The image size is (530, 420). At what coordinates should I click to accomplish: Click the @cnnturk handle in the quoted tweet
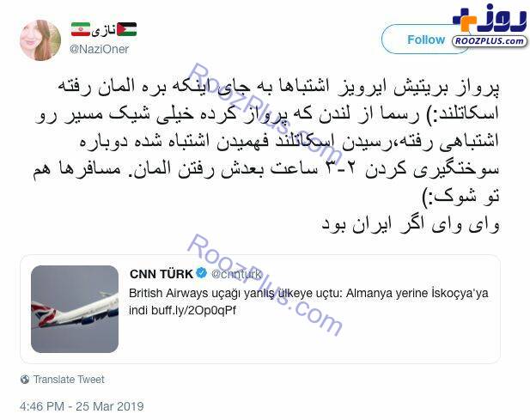[x=236, y=274]
